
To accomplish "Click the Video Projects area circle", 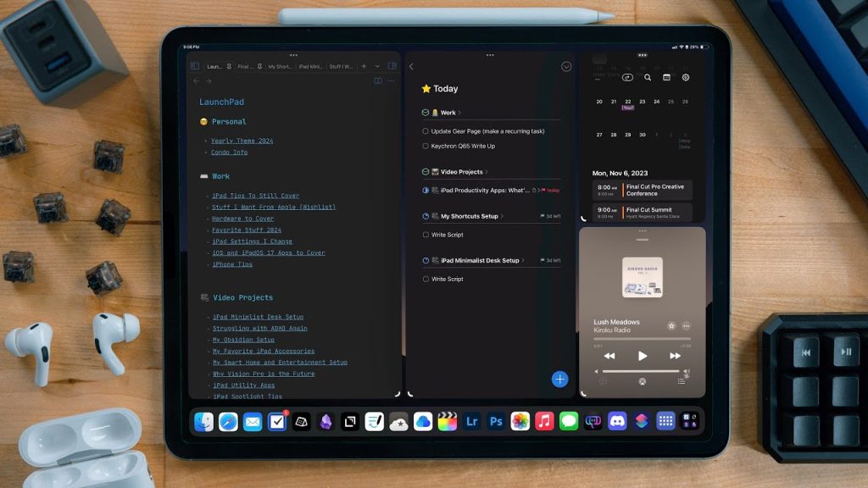I will [x=426, y=171].
